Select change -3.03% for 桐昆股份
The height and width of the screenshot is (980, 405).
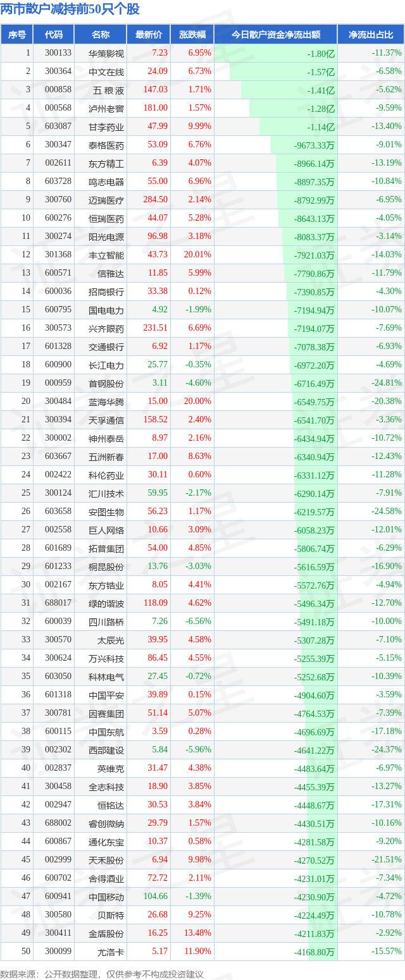(x=199, y=567)
